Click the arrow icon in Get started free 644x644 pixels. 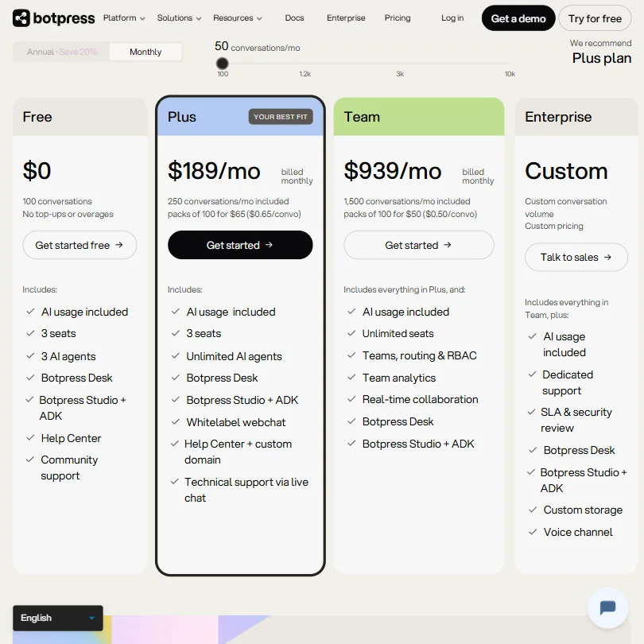pos(119,245)
